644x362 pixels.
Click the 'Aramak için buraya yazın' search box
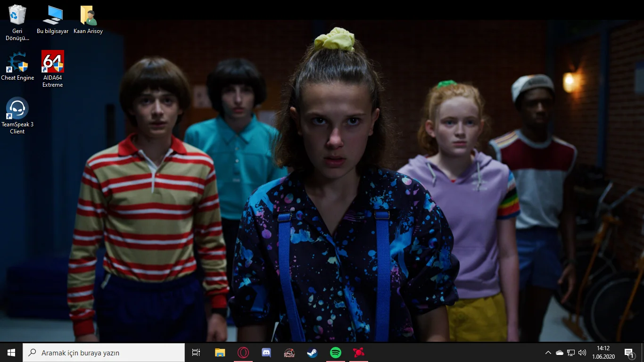coord(104,353)
